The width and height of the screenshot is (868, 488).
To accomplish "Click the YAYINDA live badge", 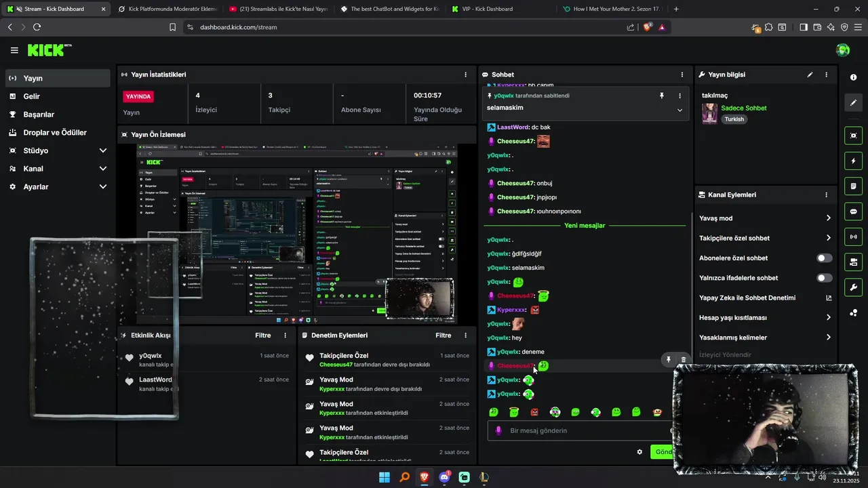I will (138, 96).
